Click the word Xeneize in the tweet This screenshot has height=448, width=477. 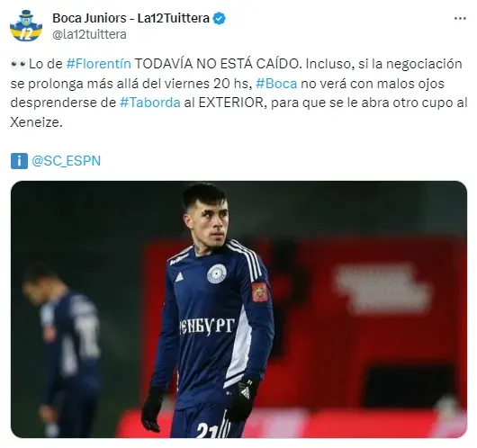point(36,122)
